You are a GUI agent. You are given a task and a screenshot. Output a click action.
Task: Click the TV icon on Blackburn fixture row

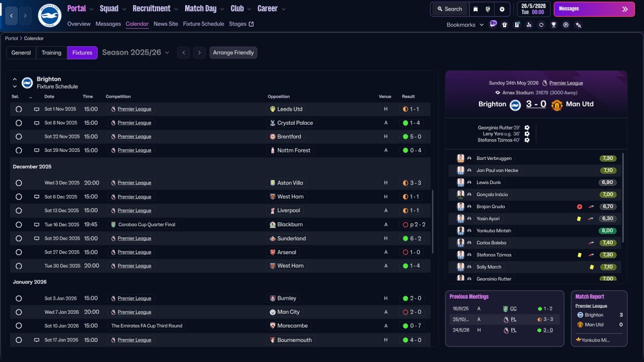tap(37, 225)
